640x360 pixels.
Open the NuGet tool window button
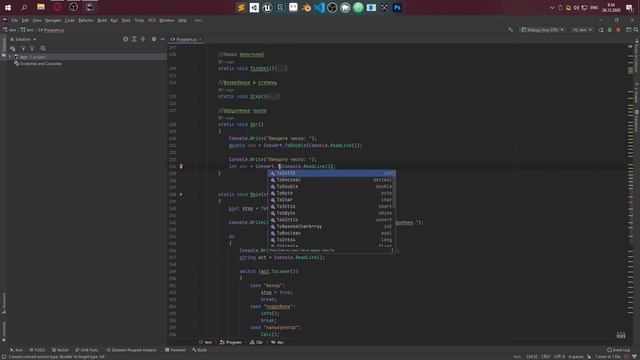[60, 350]
